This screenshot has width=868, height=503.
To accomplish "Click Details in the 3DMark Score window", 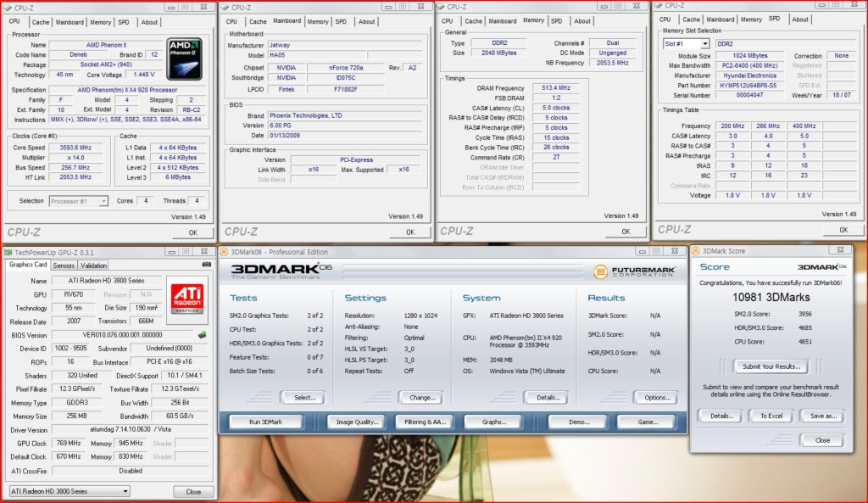I will point(721,416).
